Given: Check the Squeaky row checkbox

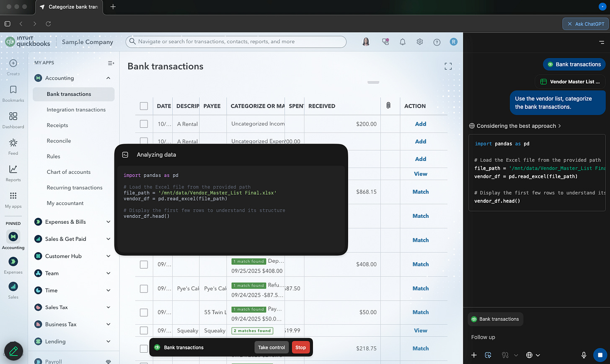Looking at the screenshot, I should (144, 330).
